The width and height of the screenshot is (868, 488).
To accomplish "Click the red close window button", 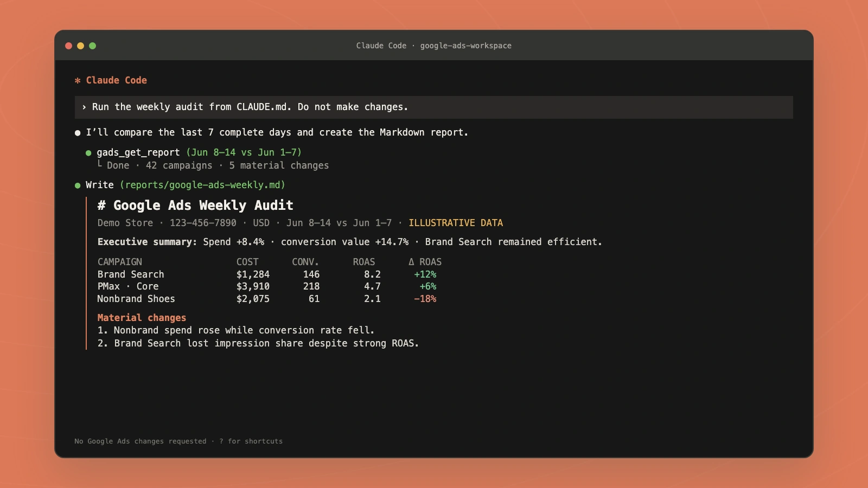I will coord(68,46).
